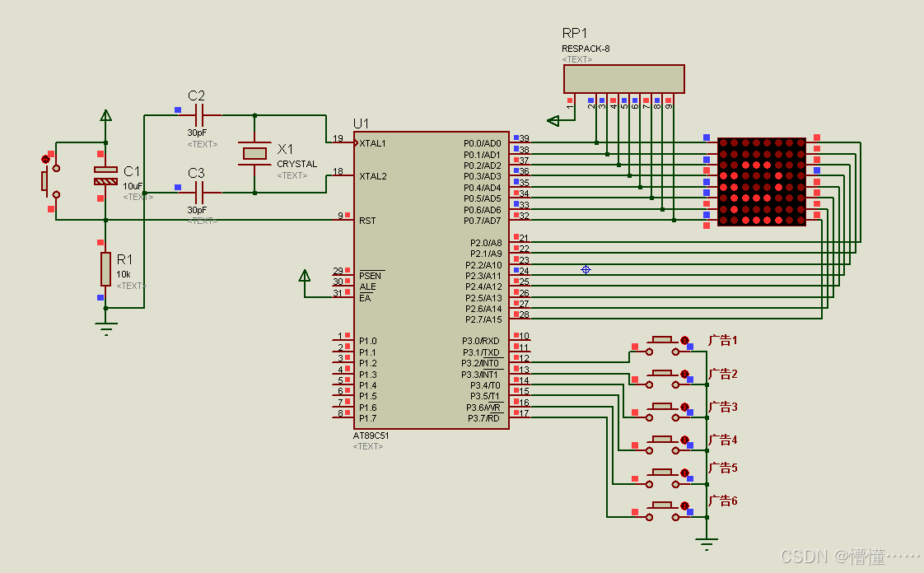Click the RESPACK-8 value label
Viewport: 924px width, 573px height.
point(586,49)
